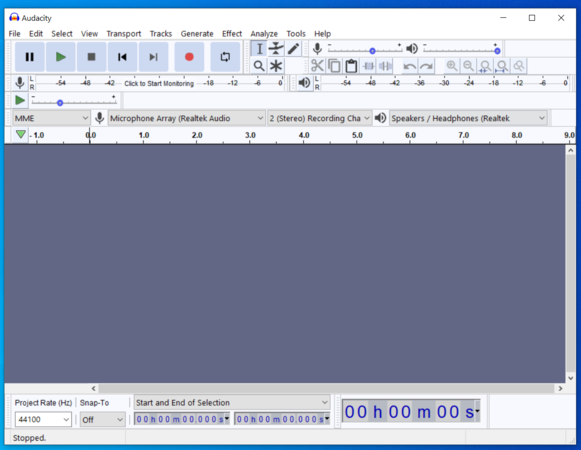Click the playback meter speaker icon
The image size is (581, 450).
click(x=304, y=83)
